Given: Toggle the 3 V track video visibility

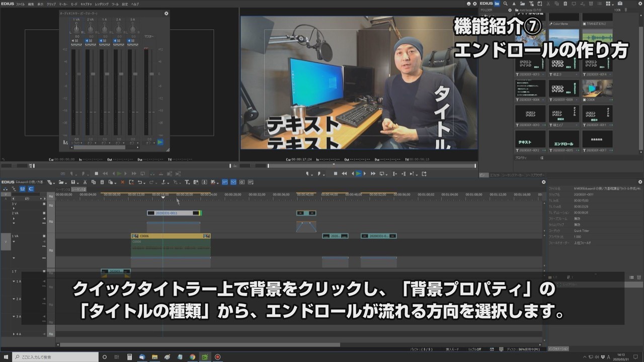Looking at the screenshot, I should pos(44,205).
